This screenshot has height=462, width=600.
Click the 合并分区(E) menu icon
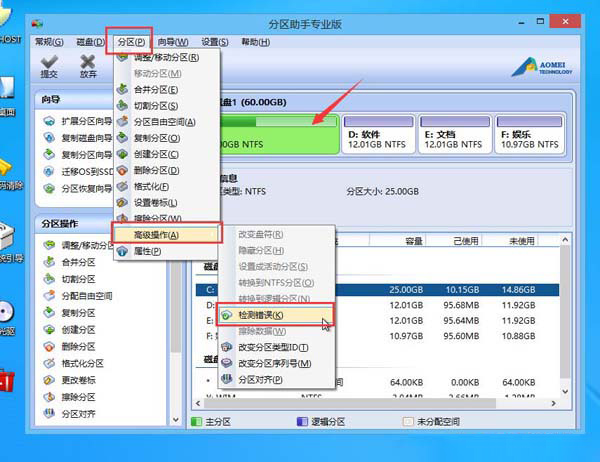click(x=122, y=89)
